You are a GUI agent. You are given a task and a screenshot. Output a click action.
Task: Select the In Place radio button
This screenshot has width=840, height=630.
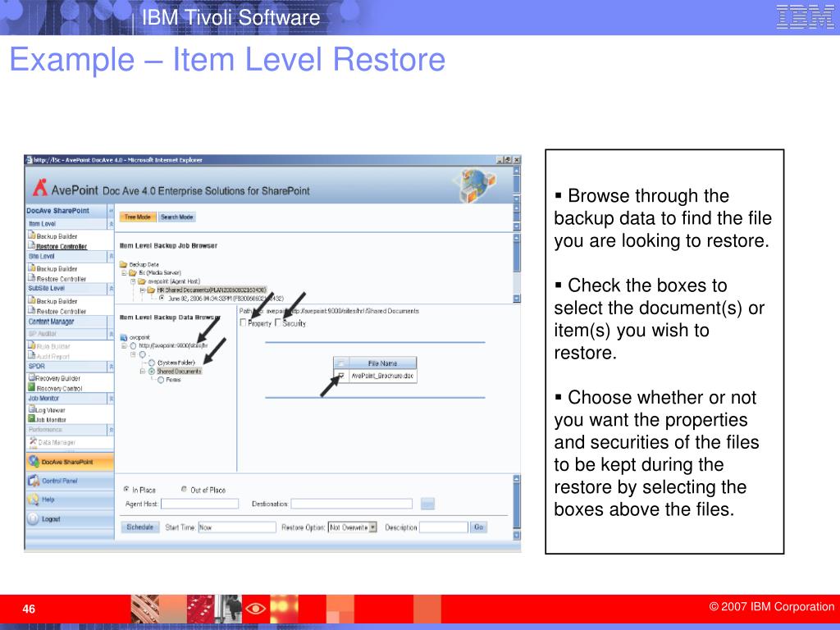(126, 489)
